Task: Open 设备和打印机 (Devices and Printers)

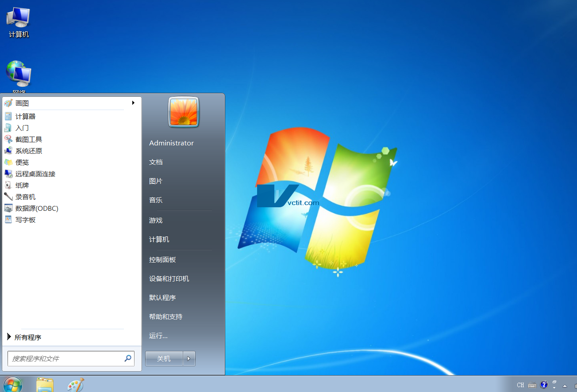Action: click(169, 278)
